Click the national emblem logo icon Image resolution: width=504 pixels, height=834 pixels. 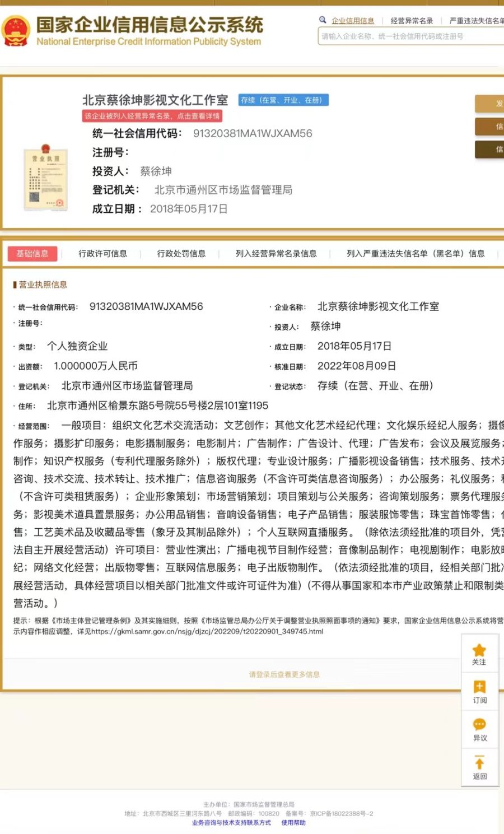pyautogui.click(x=16, y=31)
